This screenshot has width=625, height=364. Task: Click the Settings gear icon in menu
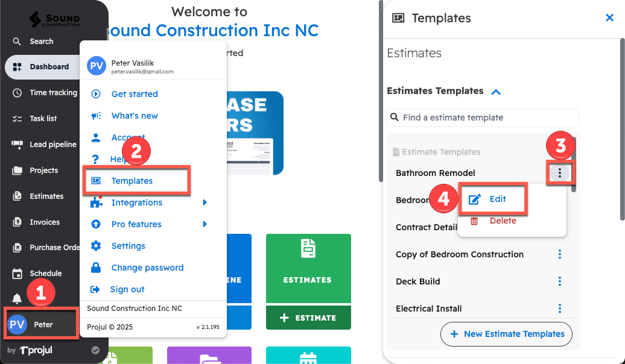click(95, 246)
